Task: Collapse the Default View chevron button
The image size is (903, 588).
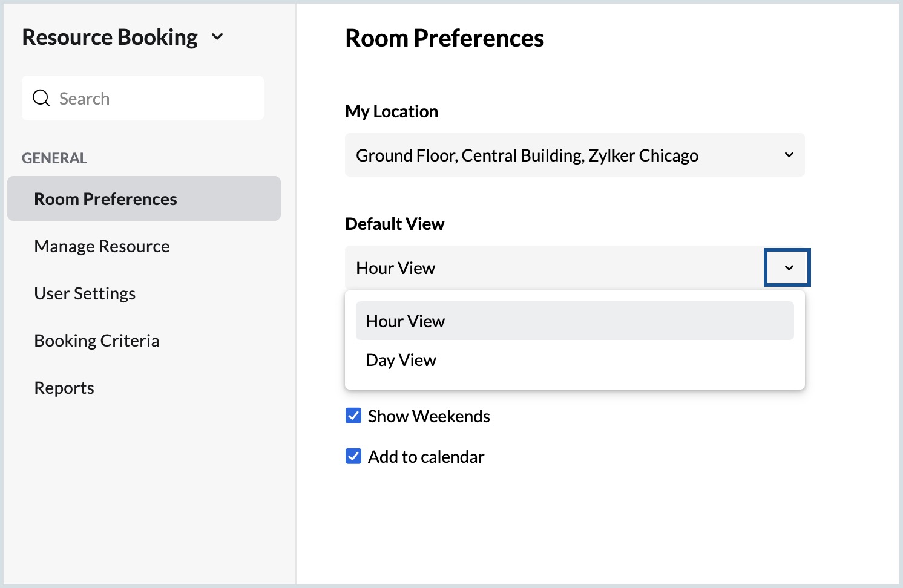Action: [x=787, y=267]
